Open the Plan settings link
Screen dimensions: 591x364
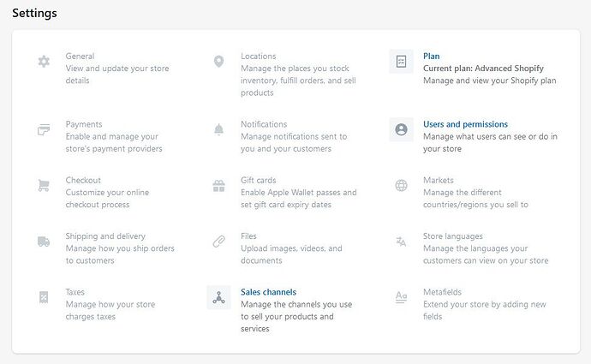432,57
